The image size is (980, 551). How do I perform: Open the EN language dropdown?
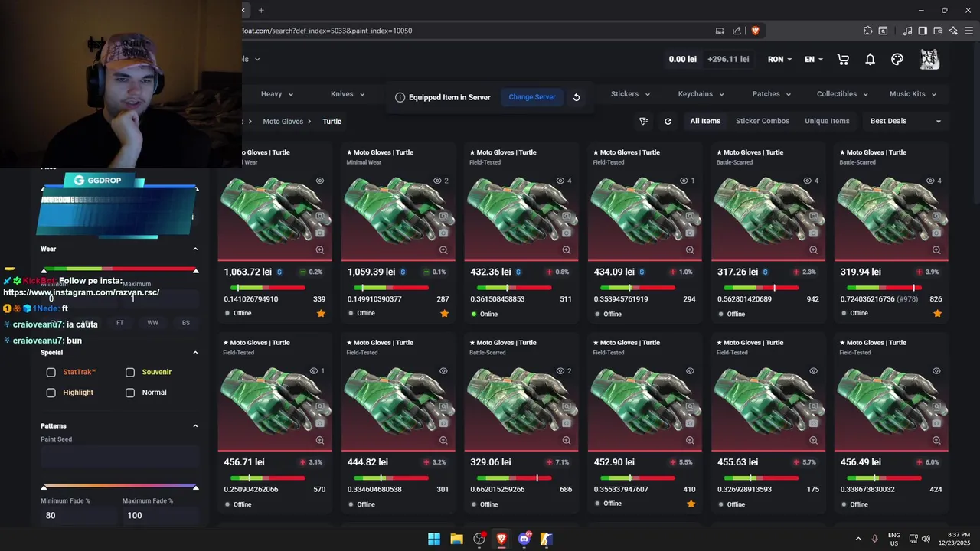click(x=814, y=59)
